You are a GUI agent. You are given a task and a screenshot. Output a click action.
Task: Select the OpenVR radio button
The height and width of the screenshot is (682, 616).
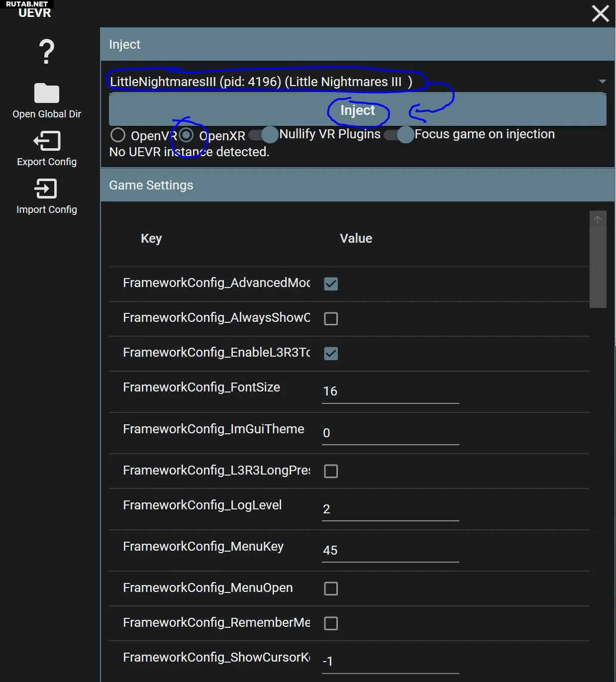[118, 135]
